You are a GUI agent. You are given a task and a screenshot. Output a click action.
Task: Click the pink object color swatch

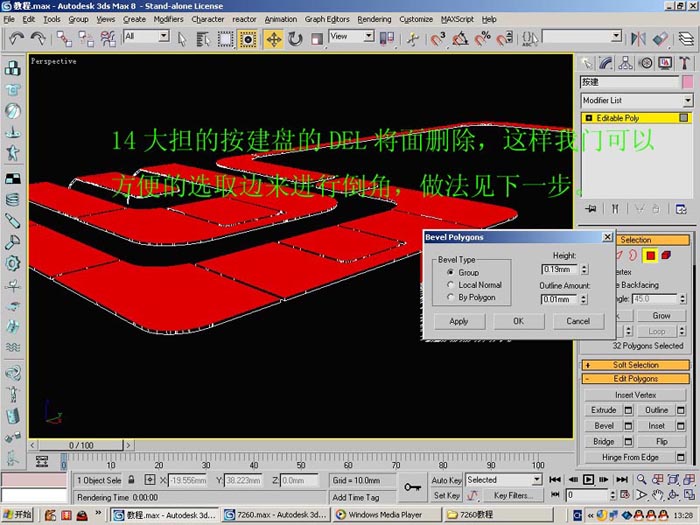point(688,82)
